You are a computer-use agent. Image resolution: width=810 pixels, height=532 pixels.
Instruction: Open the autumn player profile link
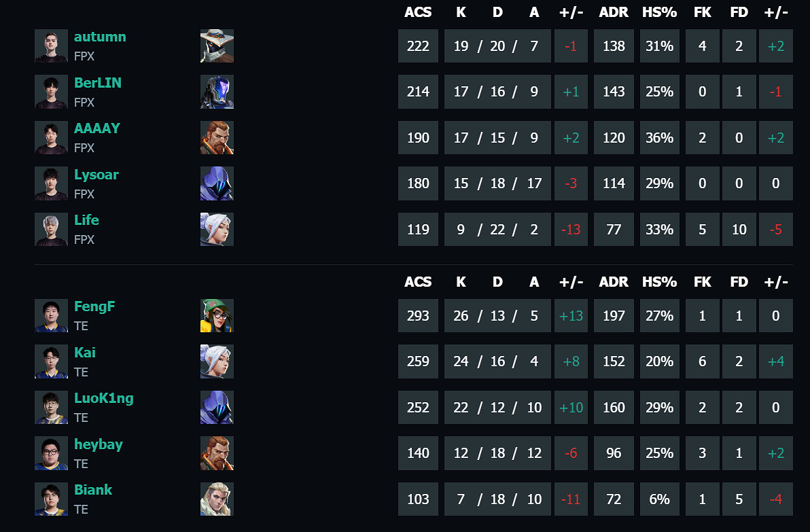point(100,37)
